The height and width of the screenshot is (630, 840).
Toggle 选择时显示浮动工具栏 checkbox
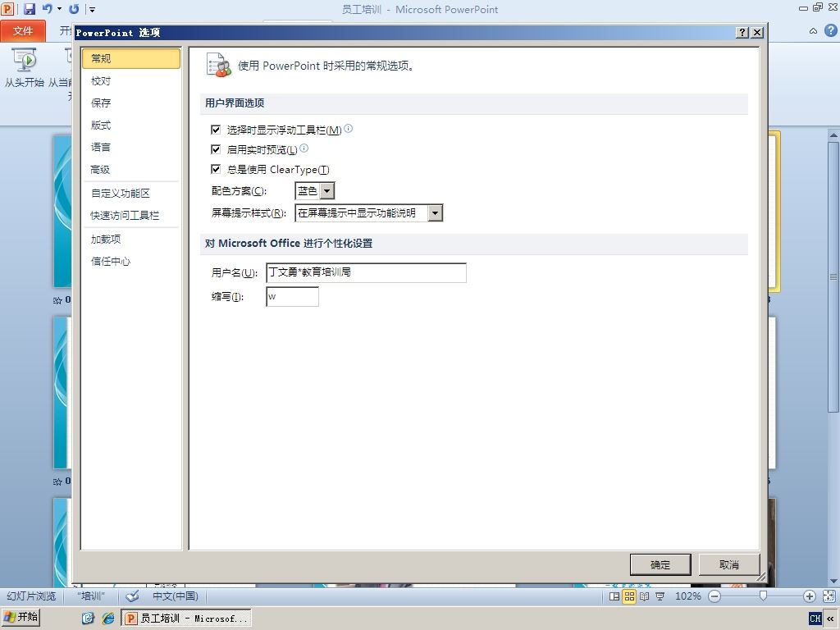216,130
